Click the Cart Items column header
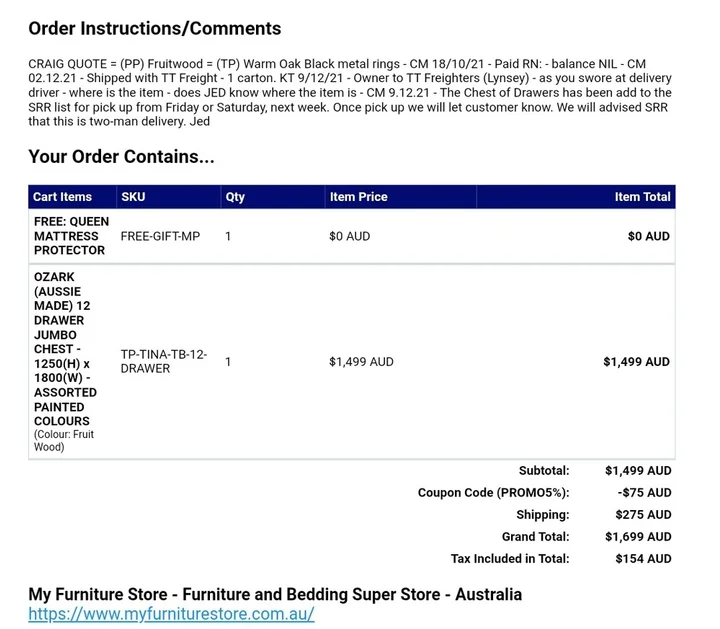Image resolution: width=720 pixels, height=629 pixels. (x=62, y=197)
